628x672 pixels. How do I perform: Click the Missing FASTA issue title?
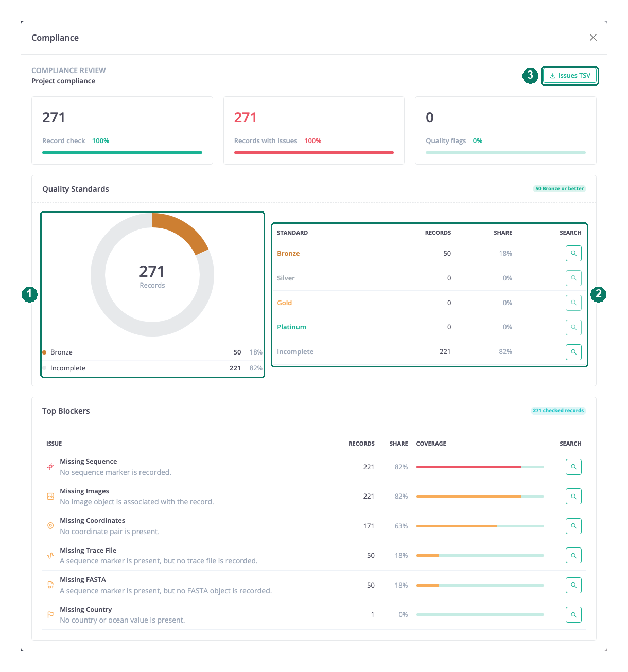coord(83,580)
